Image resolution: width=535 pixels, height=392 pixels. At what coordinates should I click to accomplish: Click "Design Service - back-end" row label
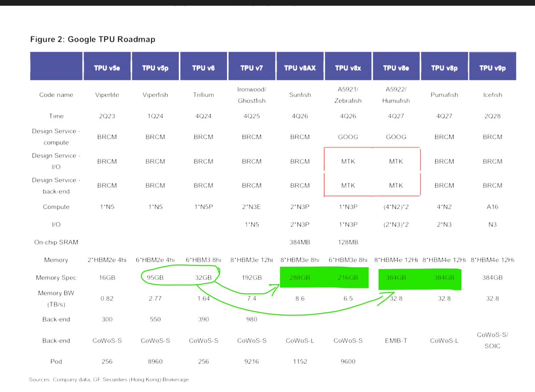click(x=56, y=186)
